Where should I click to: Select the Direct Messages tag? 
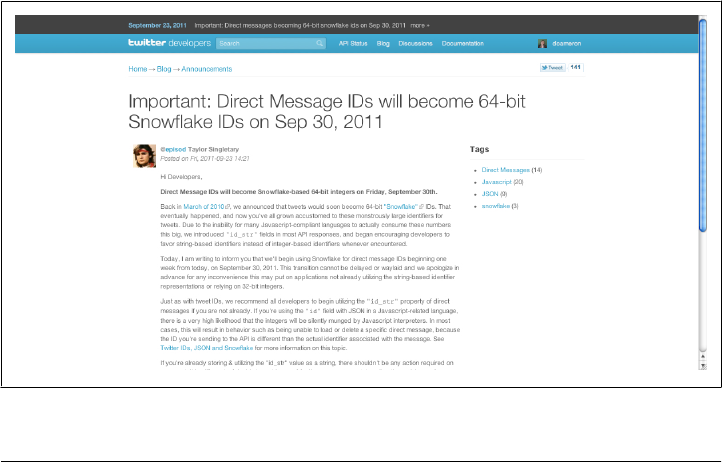click(x=506, y=170)
